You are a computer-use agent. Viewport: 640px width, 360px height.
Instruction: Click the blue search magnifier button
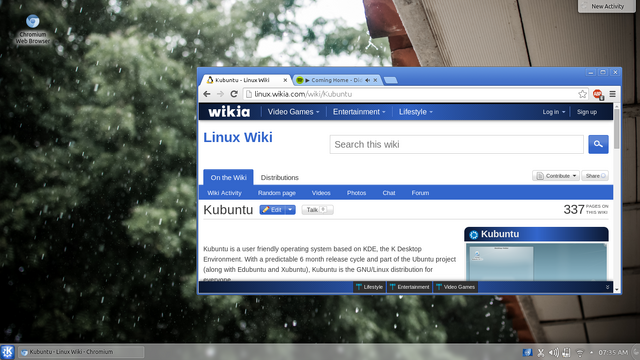pos(598,144)
